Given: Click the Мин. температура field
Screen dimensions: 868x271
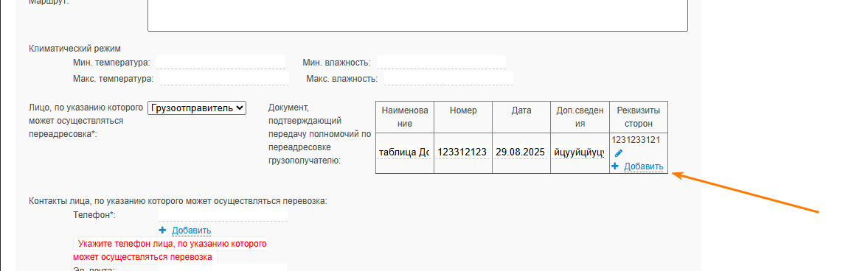Looking at the screenshot, I should (221, 62).
